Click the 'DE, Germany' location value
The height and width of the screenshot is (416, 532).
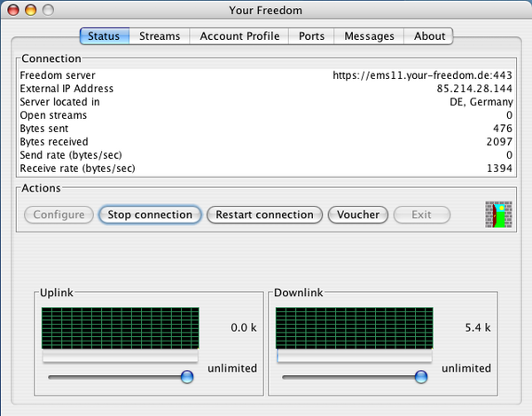481,102
